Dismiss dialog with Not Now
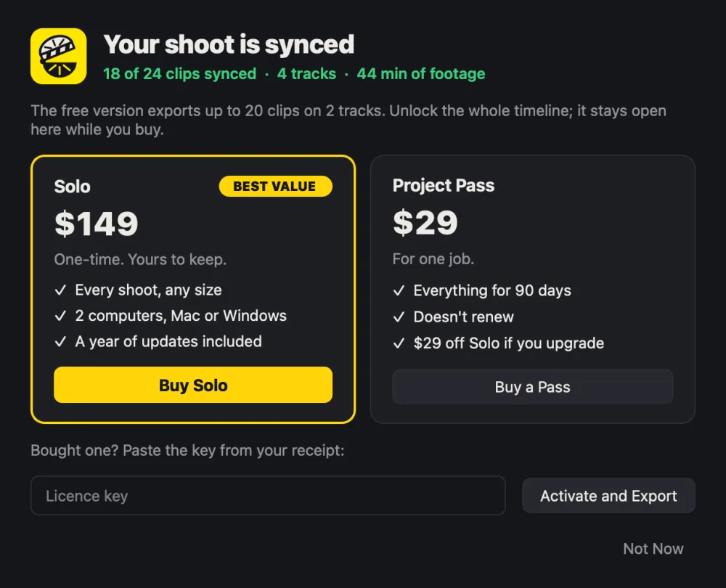The image size is (726, 588). (653, 549)
